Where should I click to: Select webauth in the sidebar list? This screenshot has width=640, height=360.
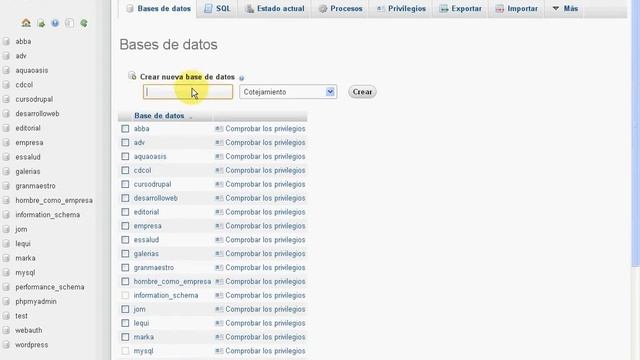click(29, 330)
